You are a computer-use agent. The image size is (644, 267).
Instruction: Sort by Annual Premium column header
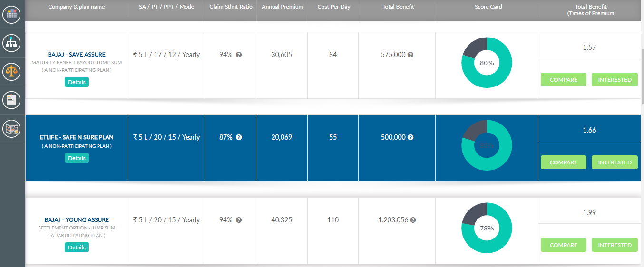(x=282, y=7)
